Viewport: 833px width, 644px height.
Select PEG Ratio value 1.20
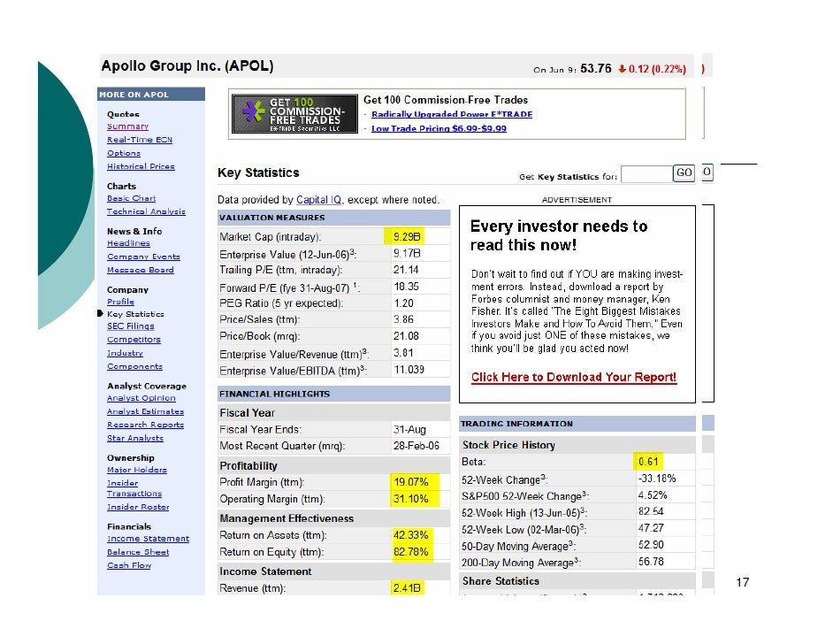click(x=404, y=303)
